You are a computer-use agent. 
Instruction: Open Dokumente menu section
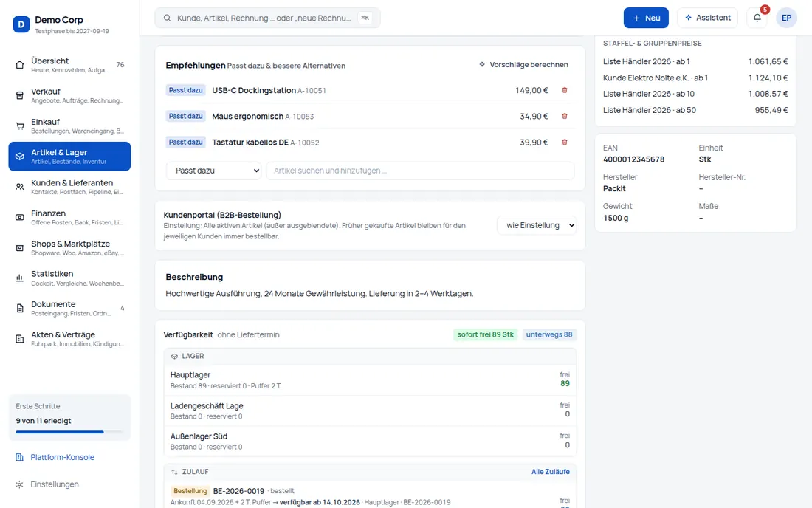coord(69,309)
